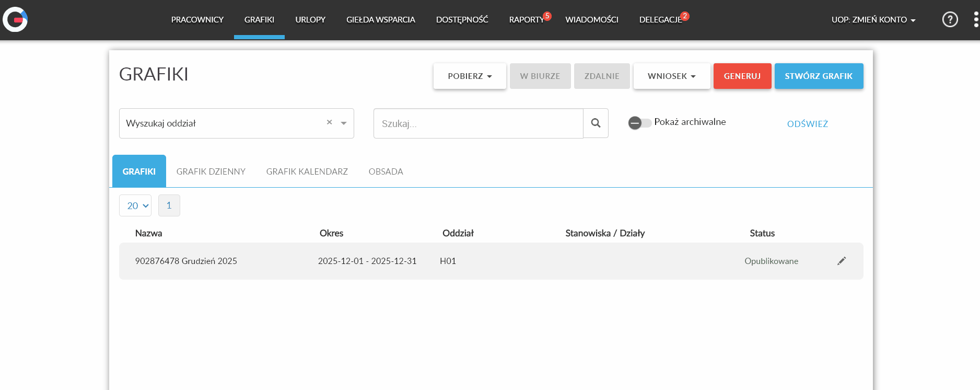Open the WNIOSEK dropdown

[671, 76]
